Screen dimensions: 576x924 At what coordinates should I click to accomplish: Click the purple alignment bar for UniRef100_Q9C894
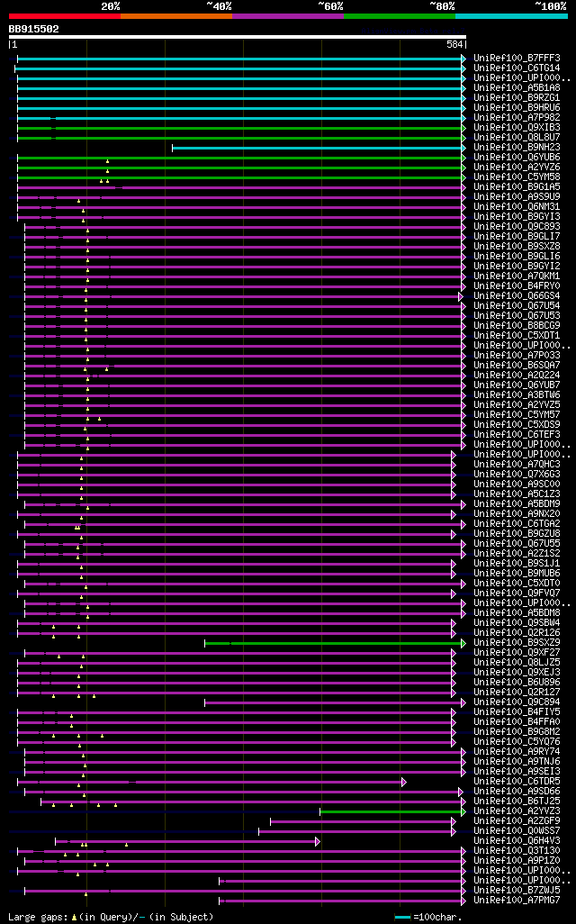(x=335, y=703)
